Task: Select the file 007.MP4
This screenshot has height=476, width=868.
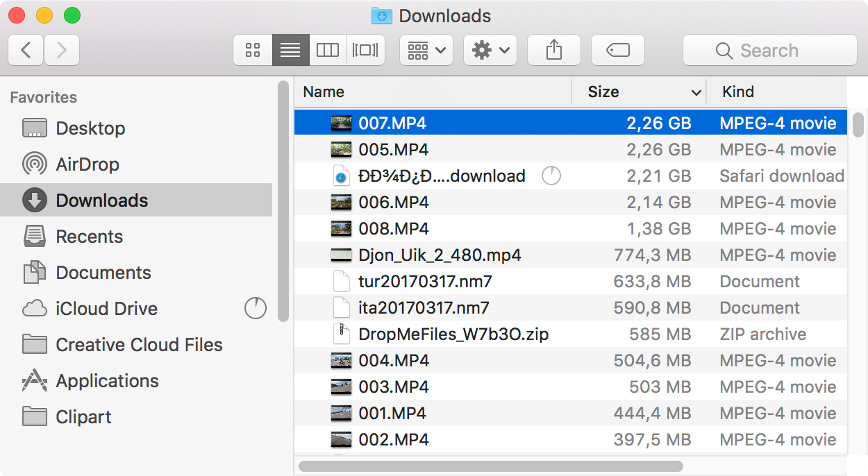Action: tap(571, 124)
